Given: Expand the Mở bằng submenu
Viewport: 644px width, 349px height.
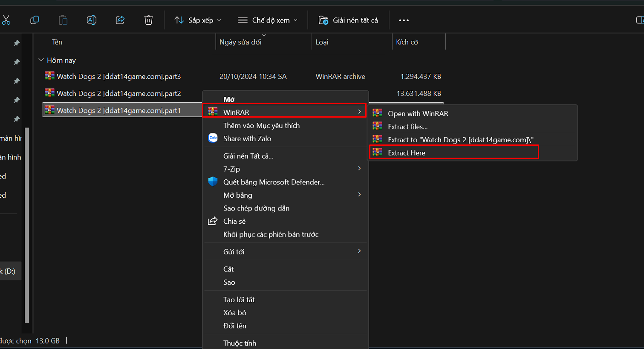Looking at the screenshot, I should point(285,195).
